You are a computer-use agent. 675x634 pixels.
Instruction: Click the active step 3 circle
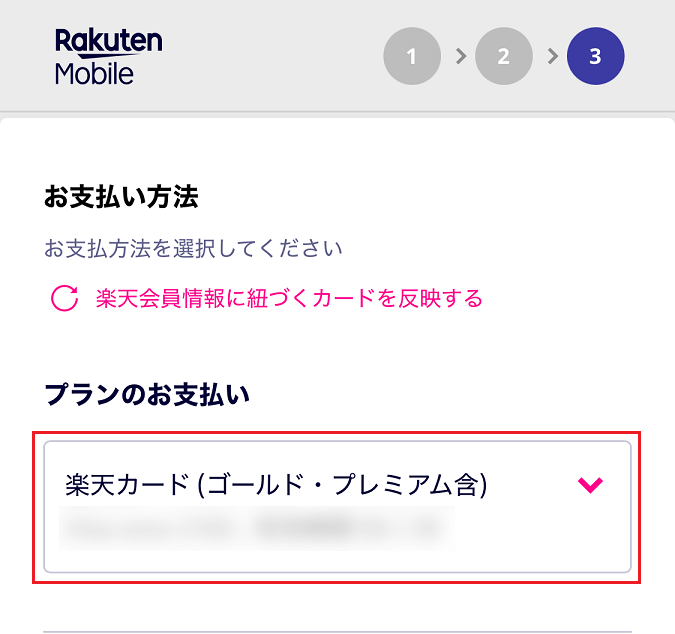tap(595, 56)
